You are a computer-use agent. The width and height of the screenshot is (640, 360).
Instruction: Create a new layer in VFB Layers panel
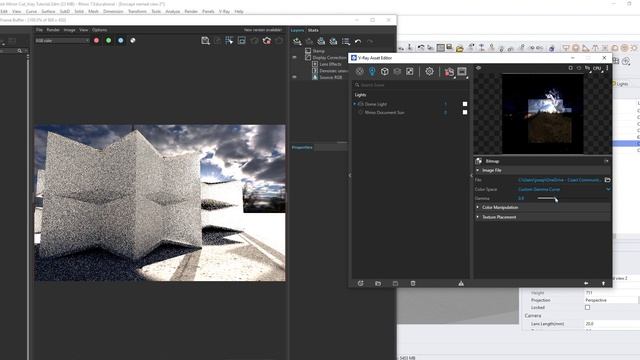pos(297,41)
